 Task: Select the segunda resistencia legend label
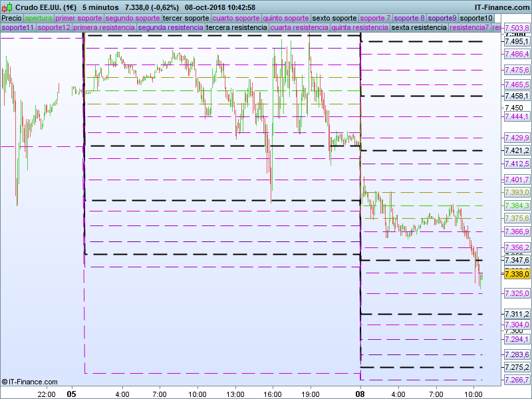click(x=171, y=27)
